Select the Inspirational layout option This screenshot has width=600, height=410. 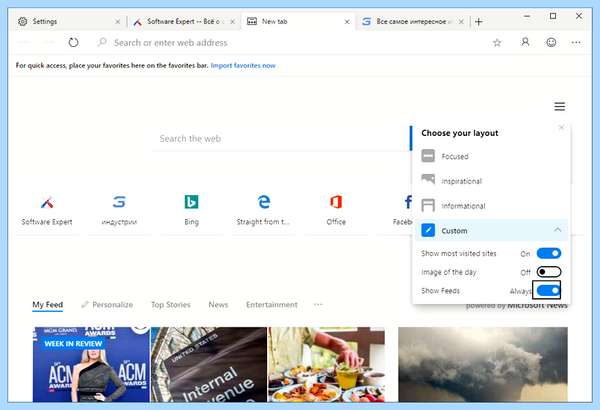click(x=491, y=181)
